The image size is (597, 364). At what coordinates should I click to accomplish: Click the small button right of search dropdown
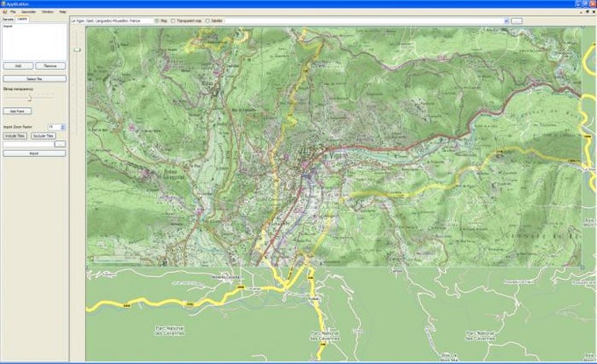pyautogui.click(x=516, y=20)
